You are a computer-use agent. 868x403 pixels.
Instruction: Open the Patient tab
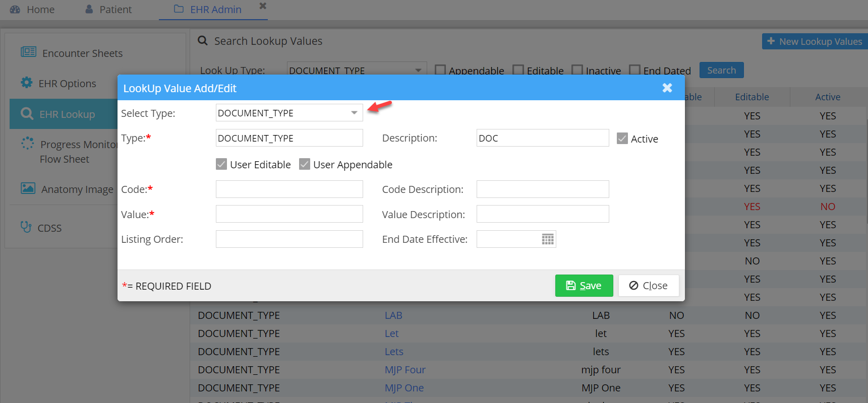(108, 10)
